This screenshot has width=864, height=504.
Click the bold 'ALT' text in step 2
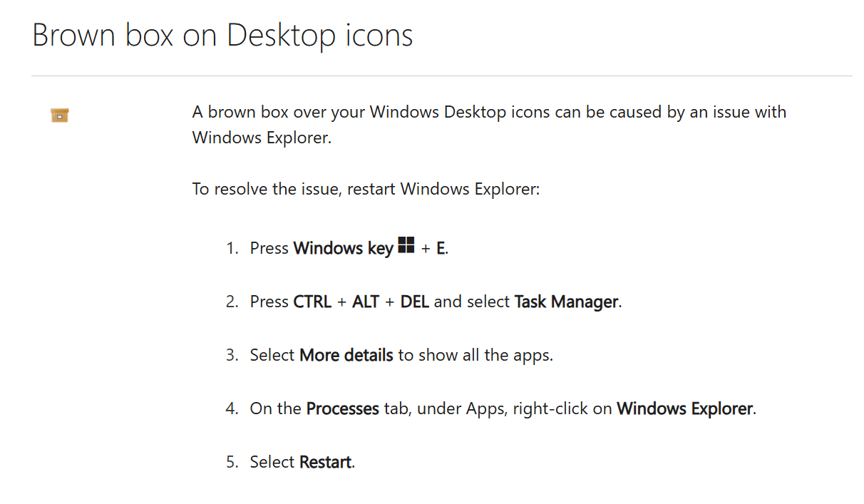[366, 302]
